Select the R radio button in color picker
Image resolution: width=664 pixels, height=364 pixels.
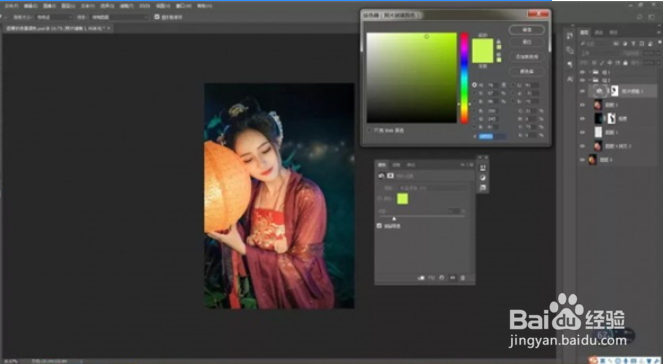[x=474, y=110]
